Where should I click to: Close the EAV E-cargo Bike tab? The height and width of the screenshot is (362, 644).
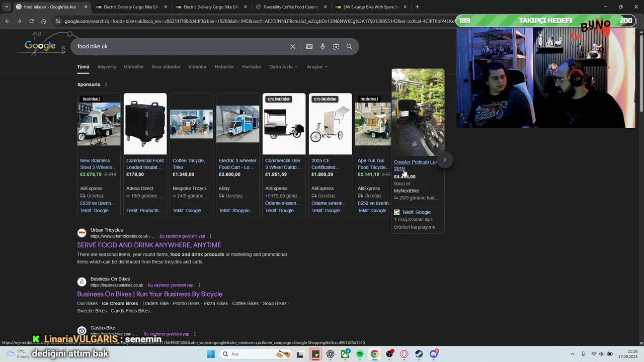pos(405,7)
